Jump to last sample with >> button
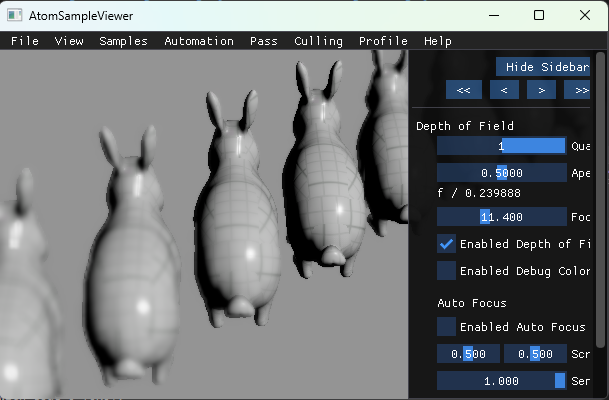 pyautogui.click(x=577, y=90)
